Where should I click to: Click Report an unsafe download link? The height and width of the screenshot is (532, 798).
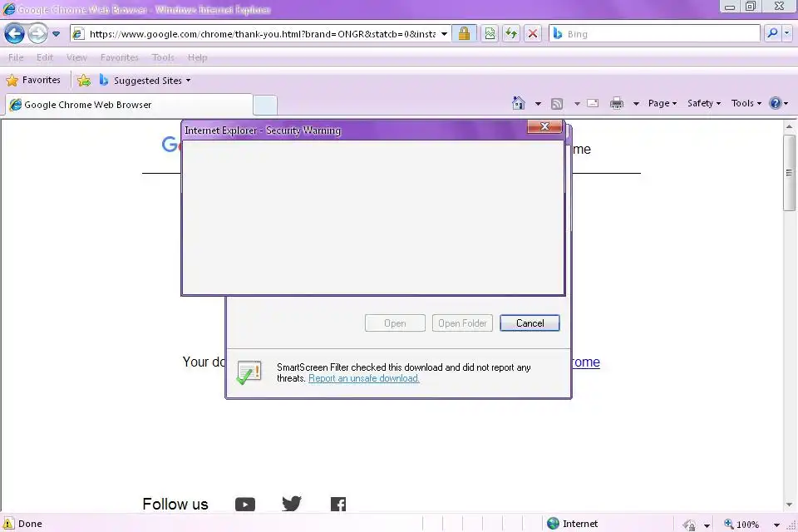pyautogui.click(x=364, y=378)
